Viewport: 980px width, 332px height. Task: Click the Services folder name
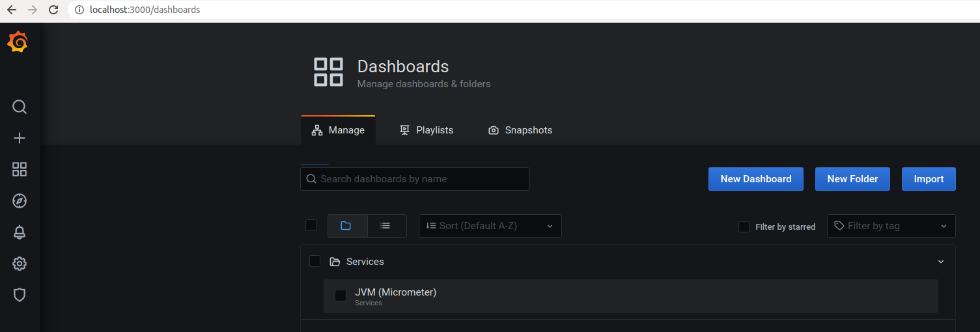tap(365, 262)
